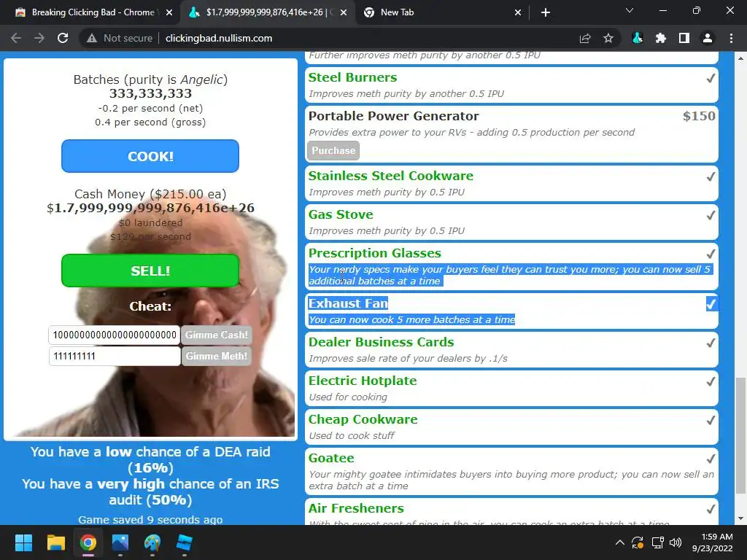Screen dimensions: 747x560
Task: Close the active $1.7,999 game tab
Action: 344,12
